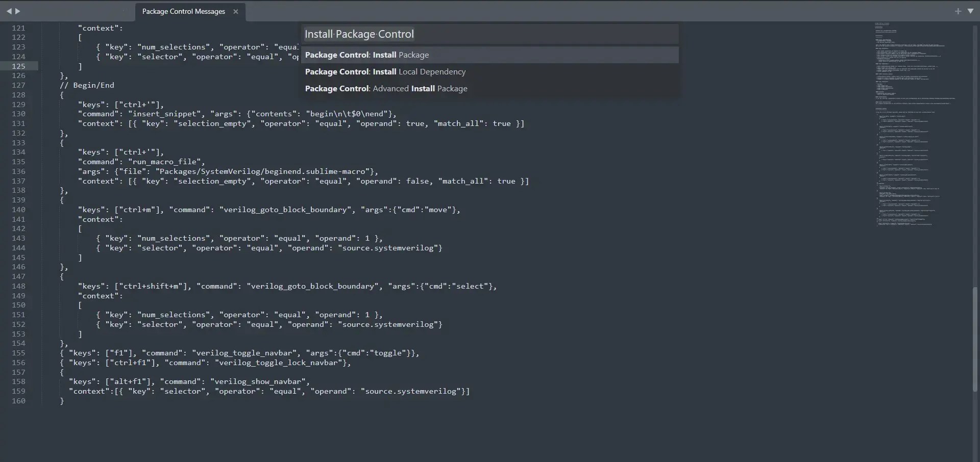This screenshot has width=980, height=462.
Task: Click inside the Install Package Control input field
Action: click(x=490, y=34)
